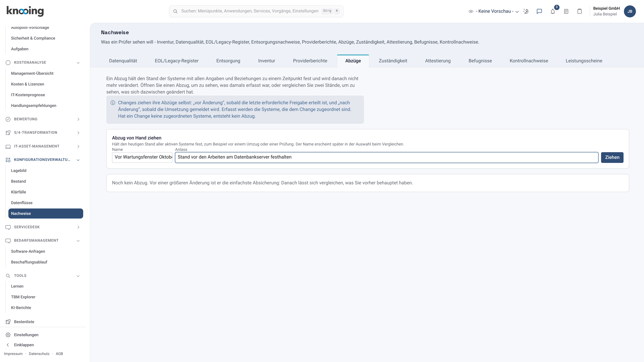
Task: Open the notifications bell icon
Action: [552, 12]
